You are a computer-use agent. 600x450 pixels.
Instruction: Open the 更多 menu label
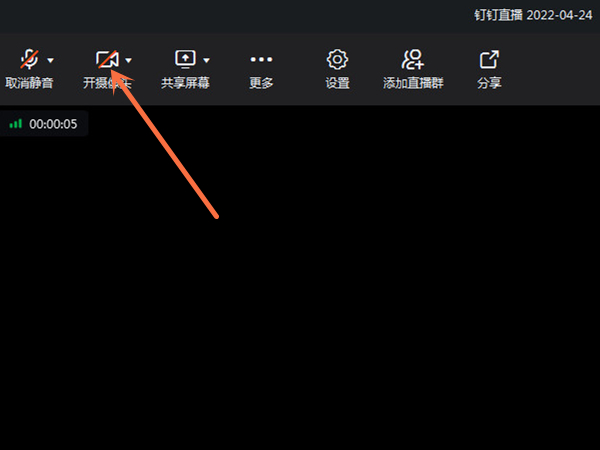click(x=261, y=83)
